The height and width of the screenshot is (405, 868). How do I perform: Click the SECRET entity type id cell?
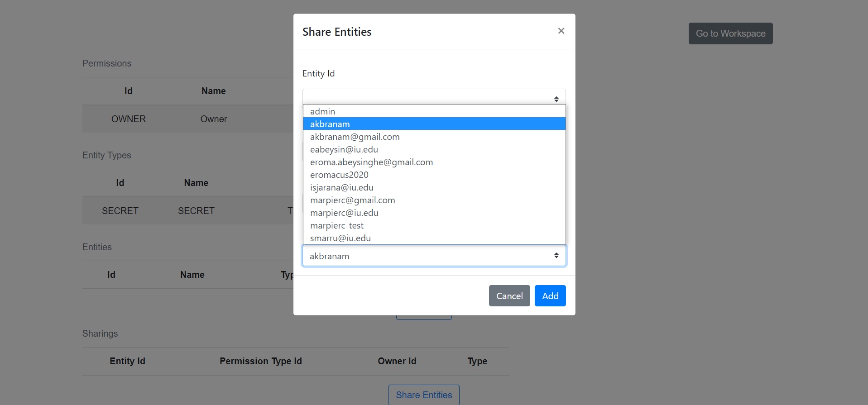[120, 211]
